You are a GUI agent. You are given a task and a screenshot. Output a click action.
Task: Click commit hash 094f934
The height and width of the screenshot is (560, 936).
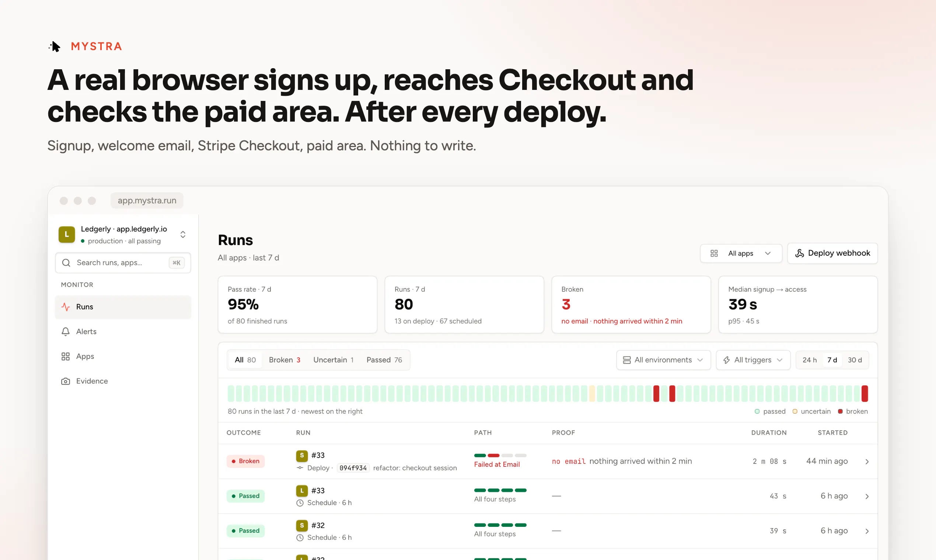353,468
